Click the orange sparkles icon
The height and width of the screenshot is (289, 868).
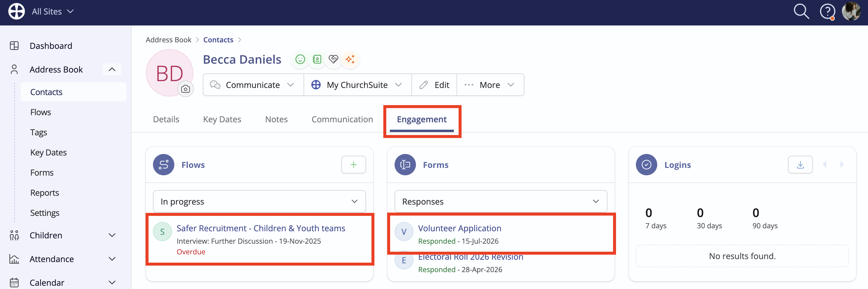pos(350,59)
